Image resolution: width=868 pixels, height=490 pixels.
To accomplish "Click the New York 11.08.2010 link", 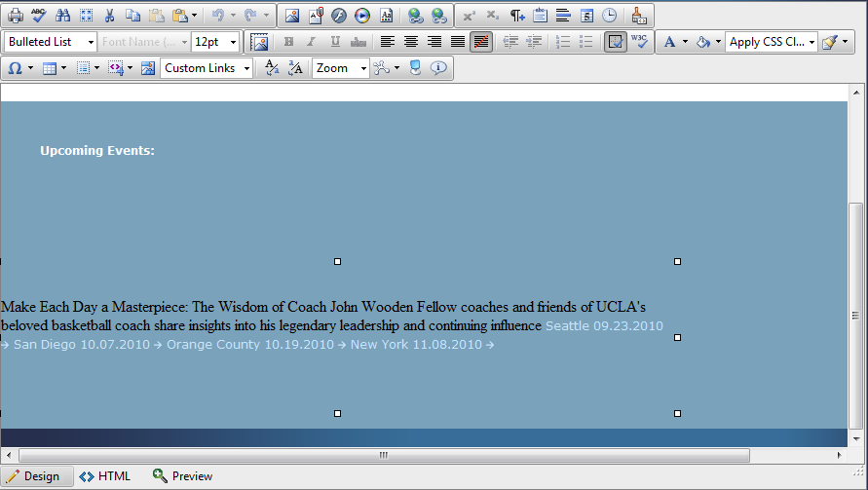I will 416,345.
